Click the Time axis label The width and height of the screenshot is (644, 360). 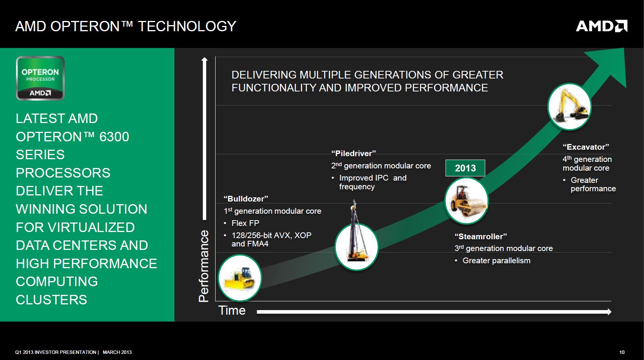pos(232,310)
